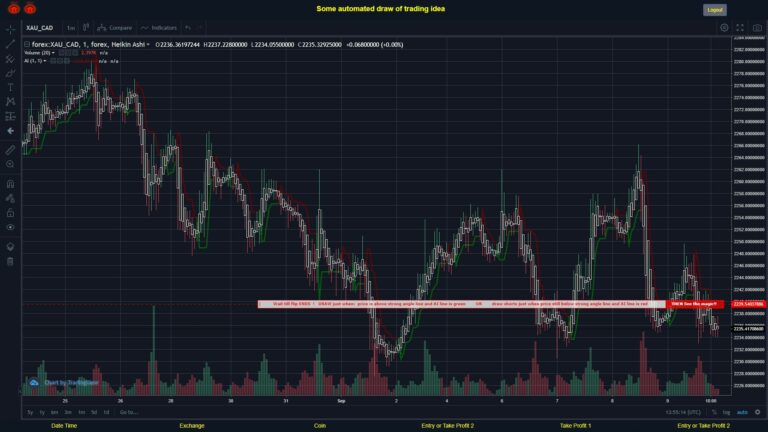768x432 pixels.
Task: Set the range to 1y
Action: (x=42, y=412)
